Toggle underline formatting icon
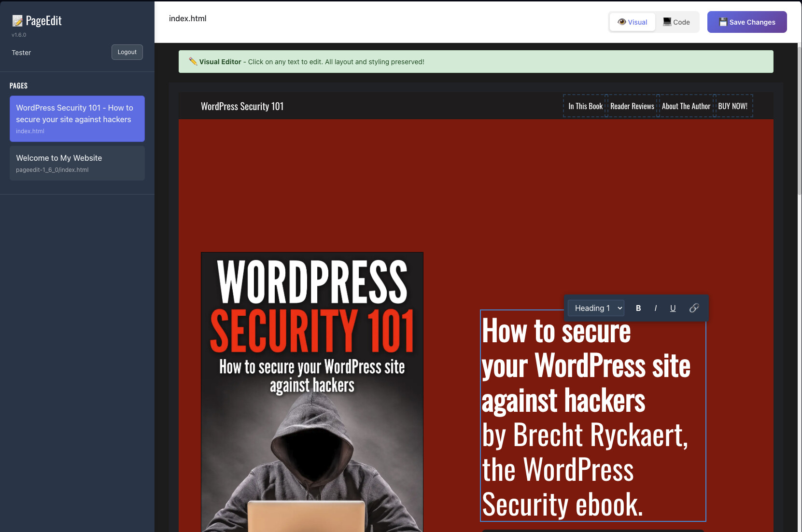802x532 pixels. [673, 308]
